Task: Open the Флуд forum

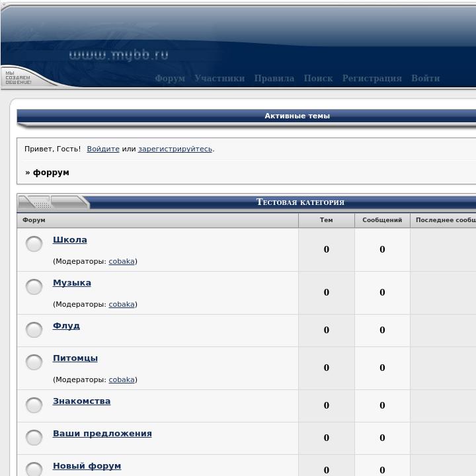Action: (x=66, y=326)
